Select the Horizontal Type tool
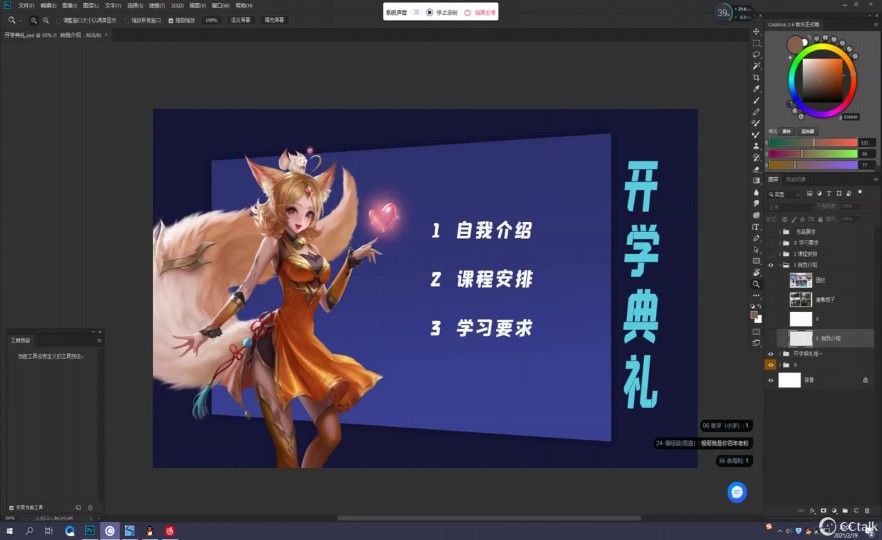This screenshot has height=540, width=882. coord(756,227)
